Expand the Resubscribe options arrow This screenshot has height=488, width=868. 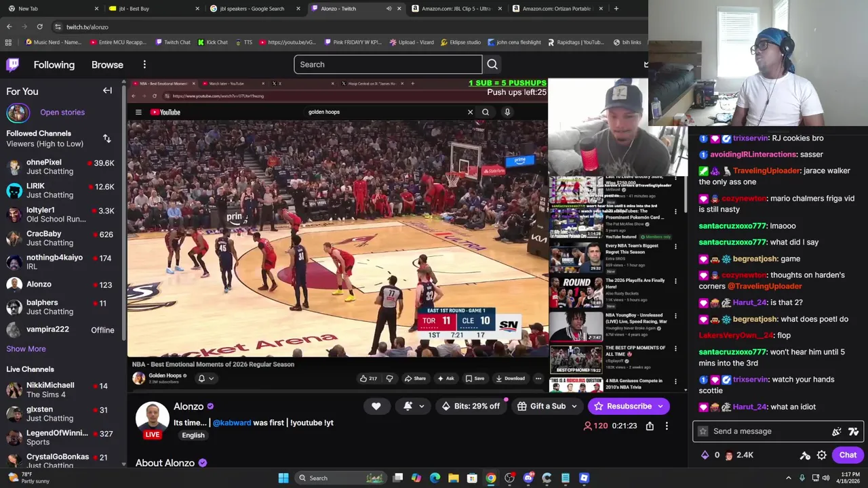660,406
